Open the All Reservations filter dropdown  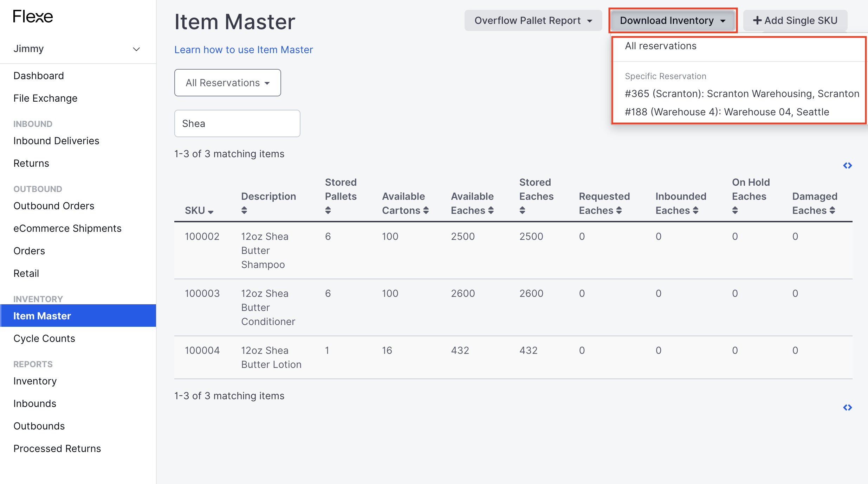[228, 83]
